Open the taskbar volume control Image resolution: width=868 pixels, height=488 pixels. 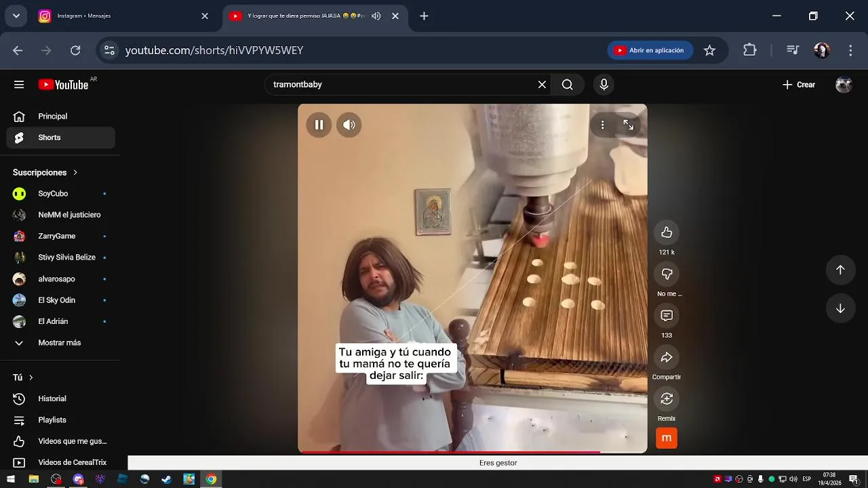pyautogui.click(x=793, y=479)
